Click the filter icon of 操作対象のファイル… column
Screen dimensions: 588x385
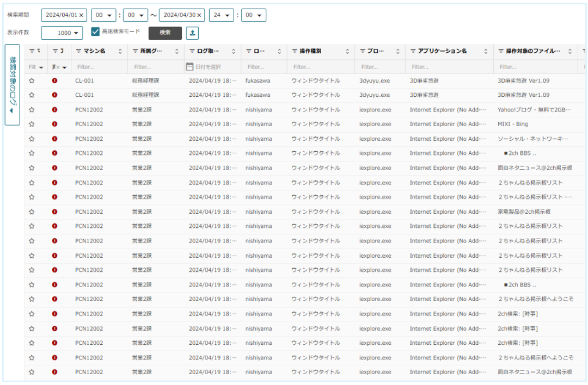[501, 51]
